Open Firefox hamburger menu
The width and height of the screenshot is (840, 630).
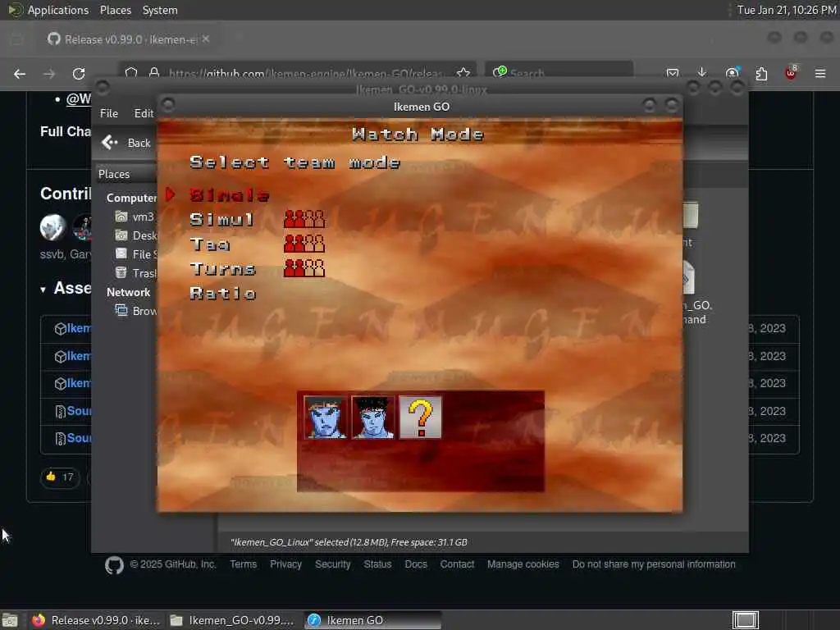click(820, 73)
